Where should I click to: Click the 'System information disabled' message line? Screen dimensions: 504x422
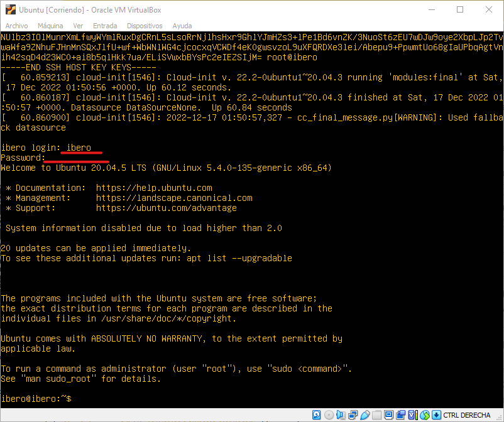pyautogui.click(x=144, y=228)
